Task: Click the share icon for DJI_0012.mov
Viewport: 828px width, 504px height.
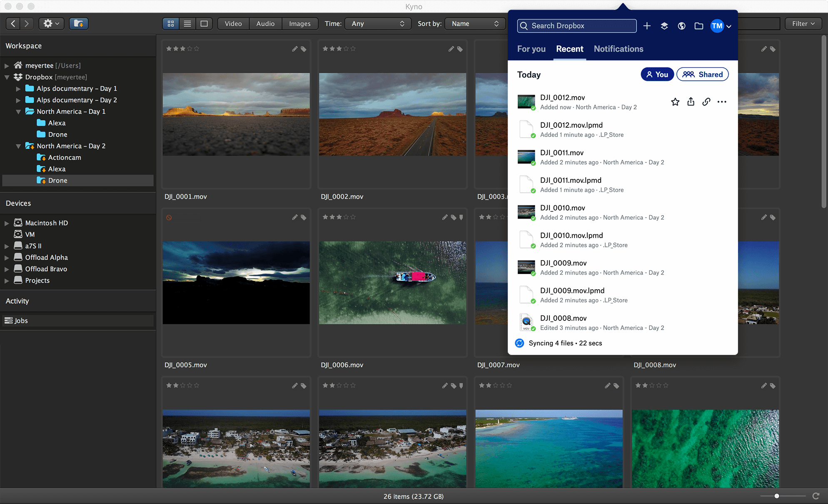Action: 691,102
